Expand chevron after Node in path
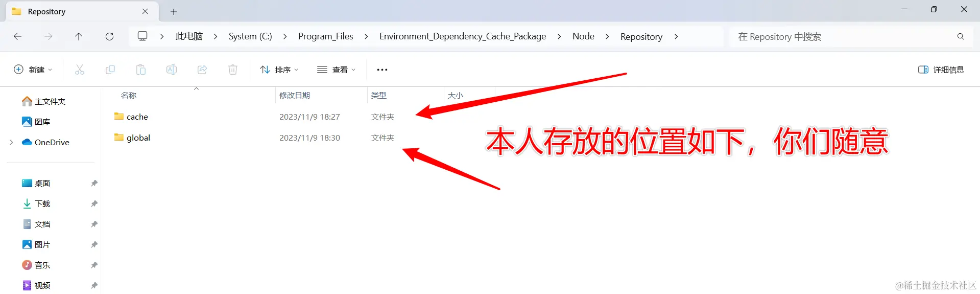Screen dimensions: 980x294 click(607, 36)
